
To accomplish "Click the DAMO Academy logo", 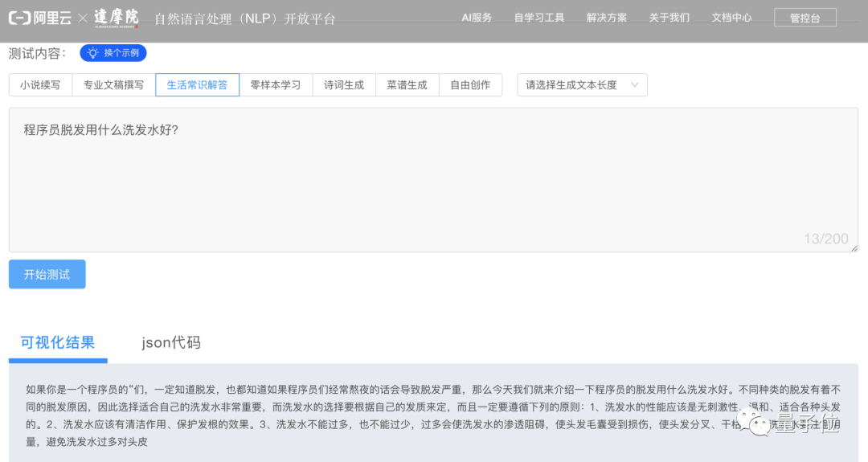I will point(116,18).
